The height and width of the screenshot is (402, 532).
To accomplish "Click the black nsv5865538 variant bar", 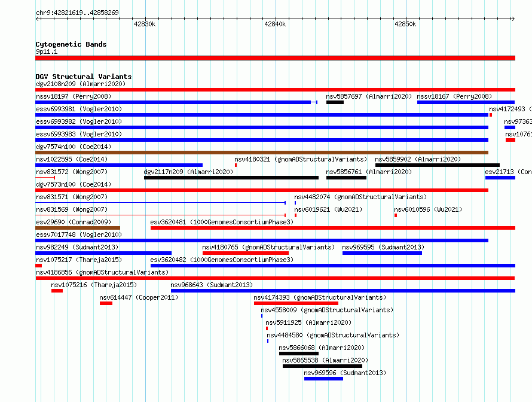I will pyautogui.click(x=322, y=366).
